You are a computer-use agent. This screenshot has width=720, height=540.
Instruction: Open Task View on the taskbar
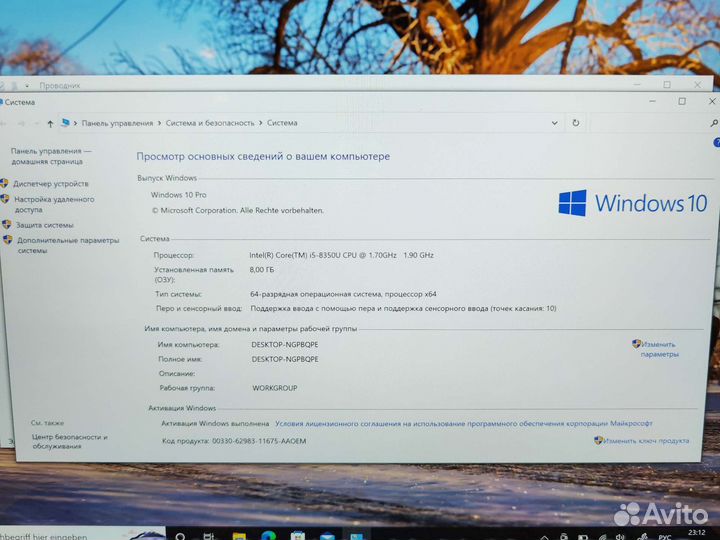(209, 536)
